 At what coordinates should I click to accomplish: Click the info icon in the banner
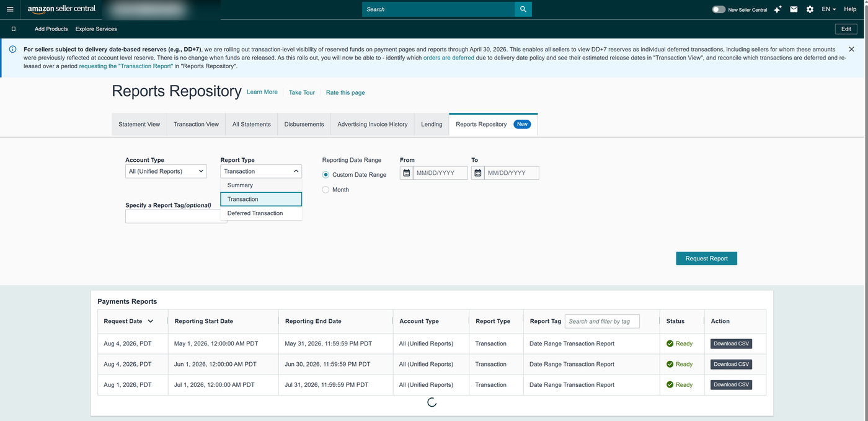coord(13,49)
